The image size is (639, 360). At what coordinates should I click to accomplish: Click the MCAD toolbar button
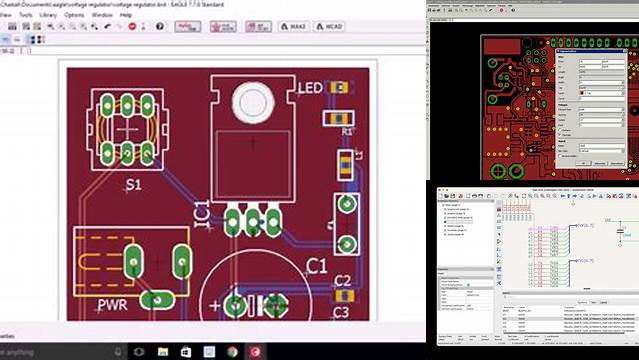coord(329,27)
